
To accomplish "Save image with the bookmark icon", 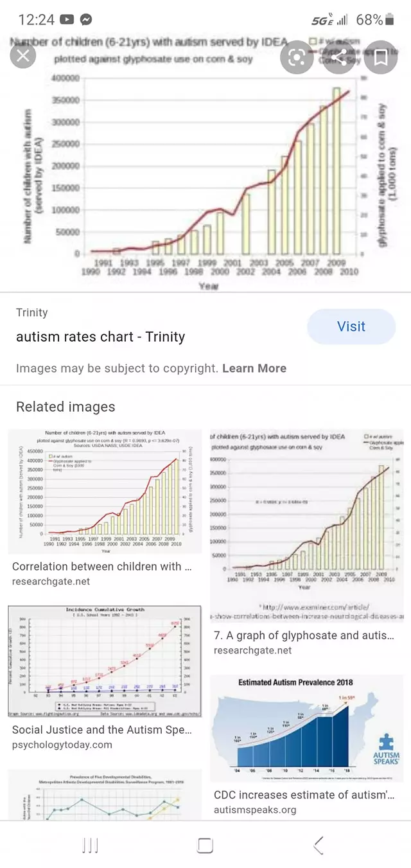I will 380,57.
